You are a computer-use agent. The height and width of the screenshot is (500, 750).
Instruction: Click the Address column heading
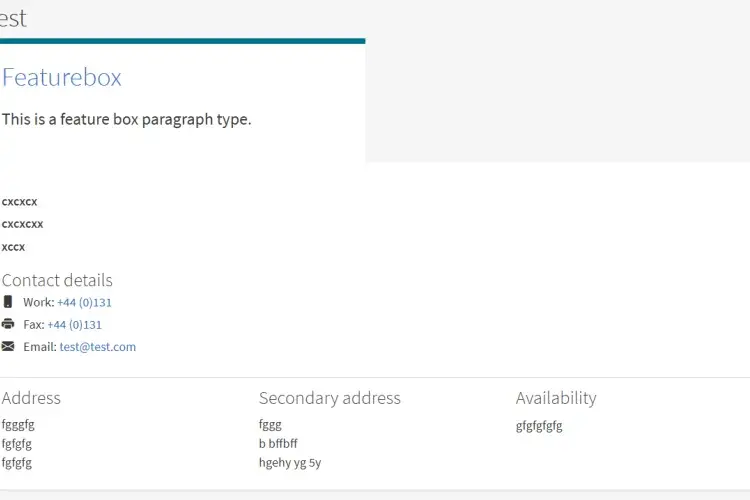click(31, 398)
